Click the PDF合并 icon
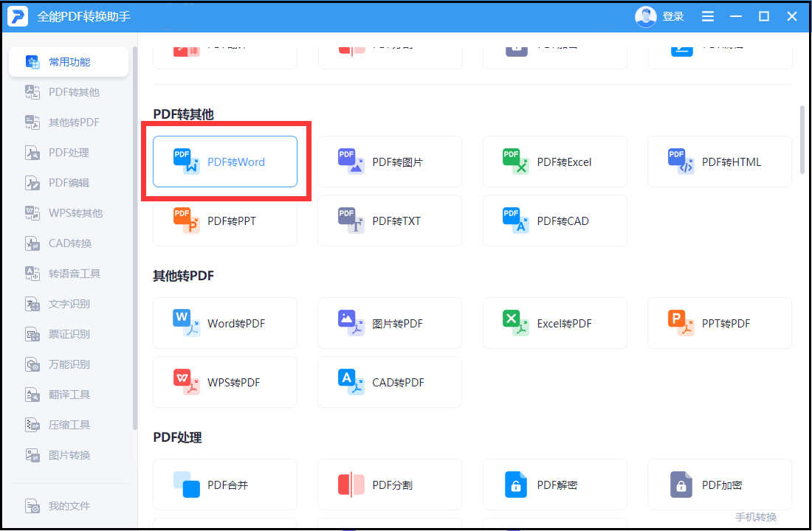 pyautogui.click(x=187, y=485)
